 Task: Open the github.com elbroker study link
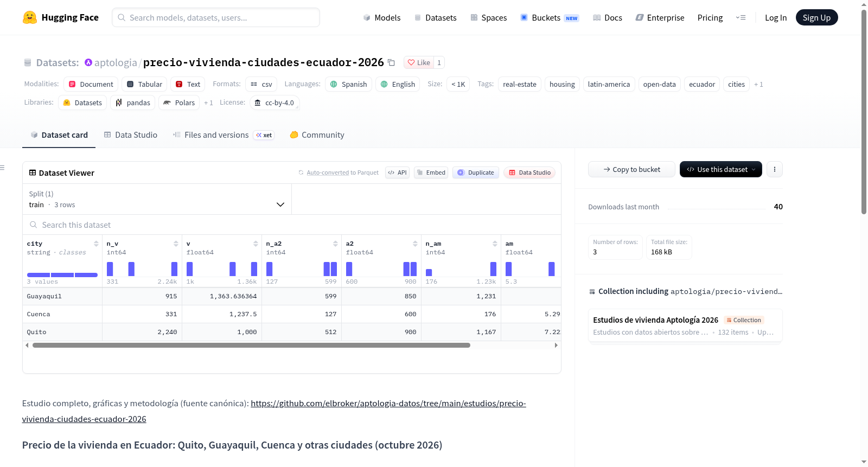tap(274, 411)
